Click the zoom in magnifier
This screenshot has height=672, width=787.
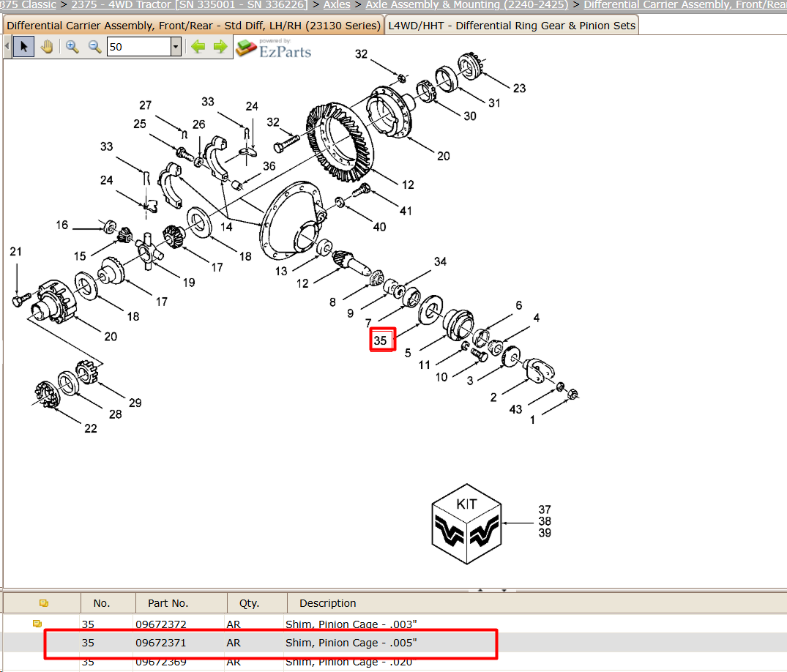(x=72, y=47)
